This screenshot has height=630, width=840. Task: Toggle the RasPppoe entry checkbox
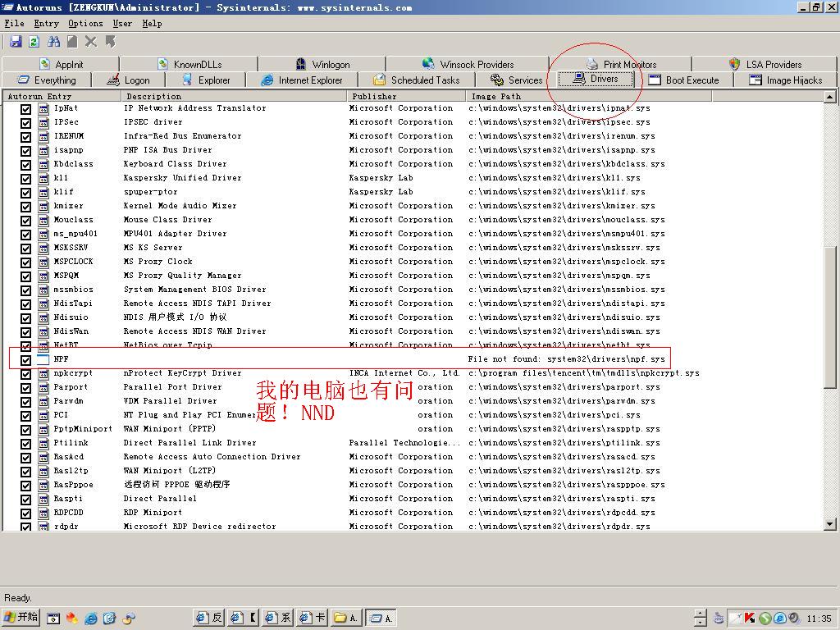[x=25, y=485]
